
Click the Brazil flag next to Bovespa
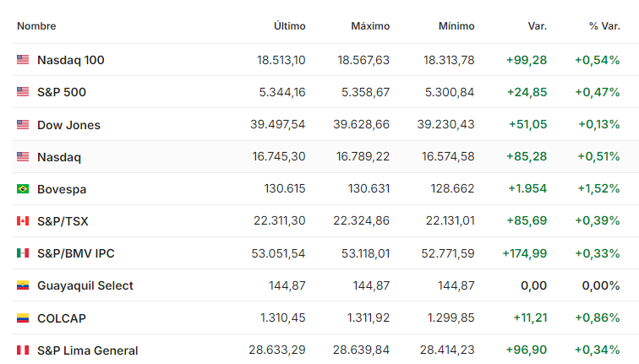pyautogui.click(x=23, y=189)
